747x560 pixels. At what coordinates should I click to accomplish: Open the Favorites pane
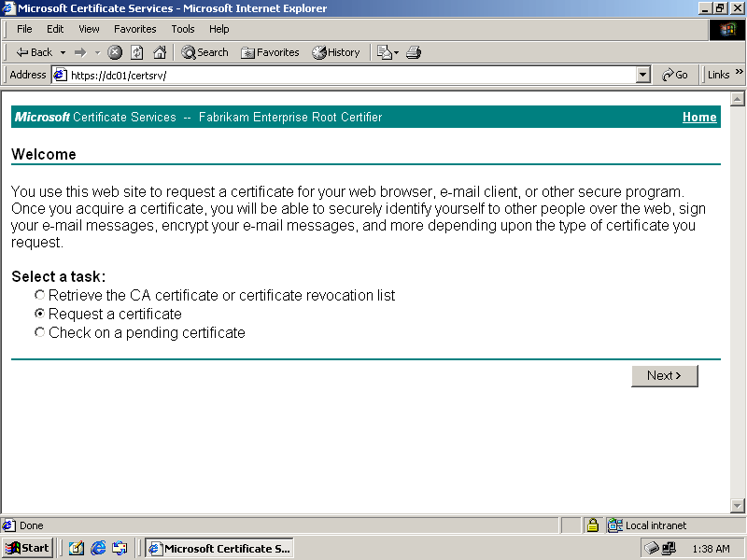click(270, 52)
